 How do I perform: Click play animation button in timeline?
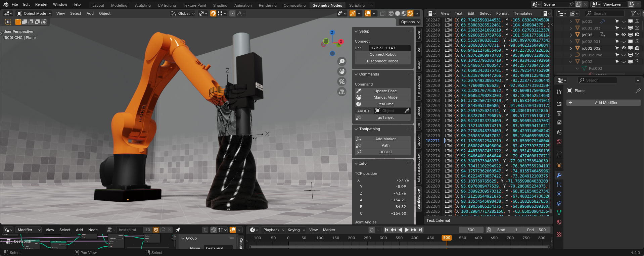coord(407,230)
